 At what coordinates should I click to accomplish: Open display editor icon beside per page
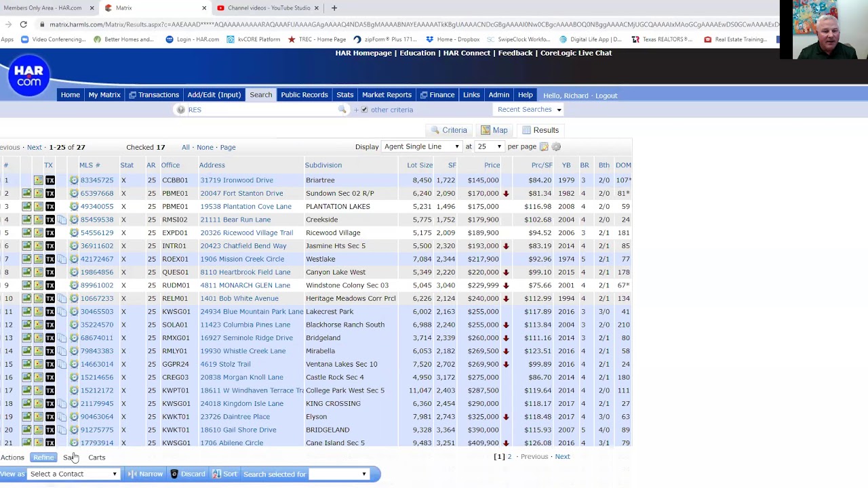pos(544,147)
